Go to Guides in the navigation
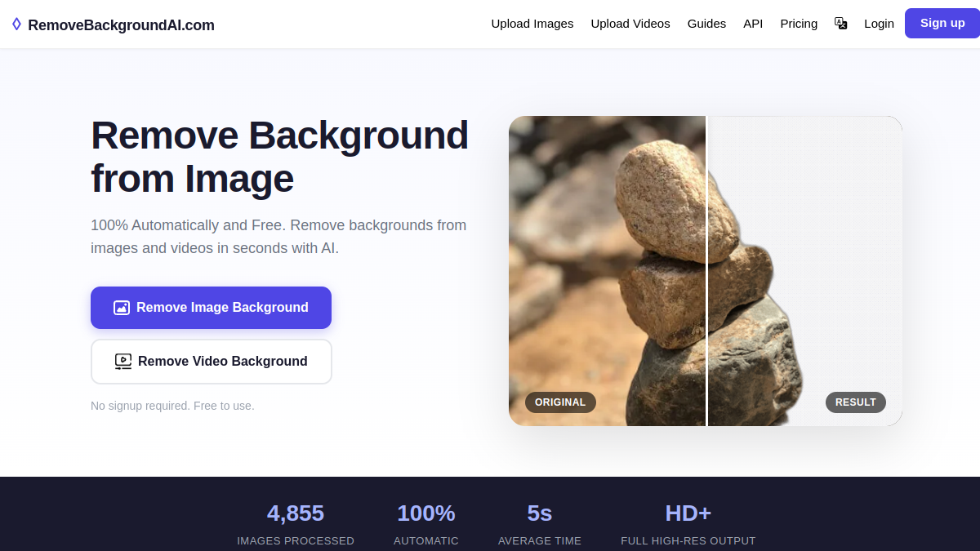 [706, 24]
